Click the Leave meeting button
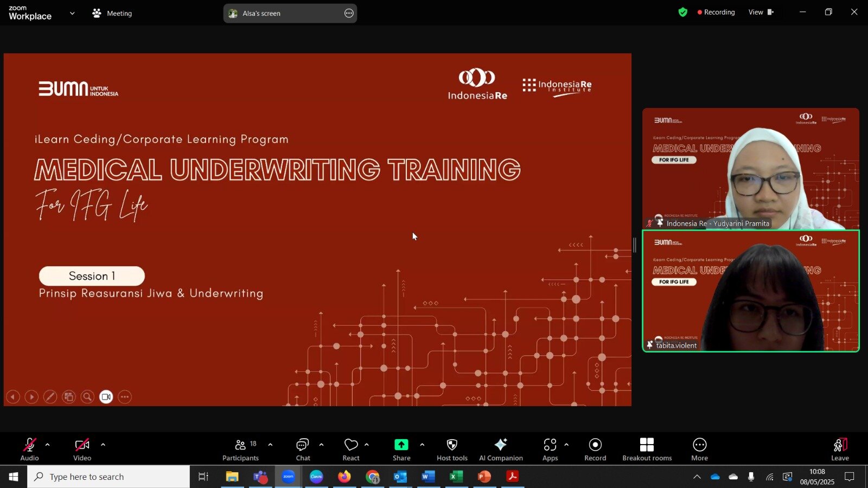Image resolution: width=868 pixels, height=488 pixels. 840,450
